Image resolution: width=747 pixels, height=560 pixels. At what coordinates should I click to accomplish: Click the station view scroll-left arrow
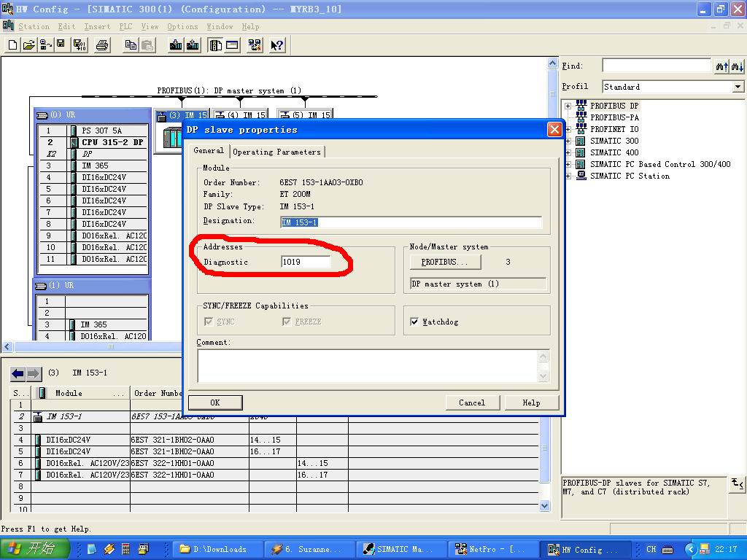point(7,346)
